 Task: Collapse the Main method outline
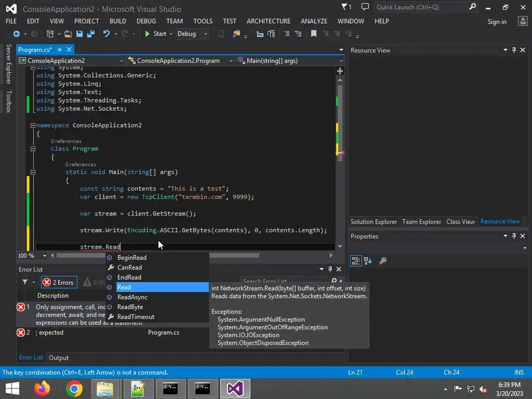coord(33,172)
